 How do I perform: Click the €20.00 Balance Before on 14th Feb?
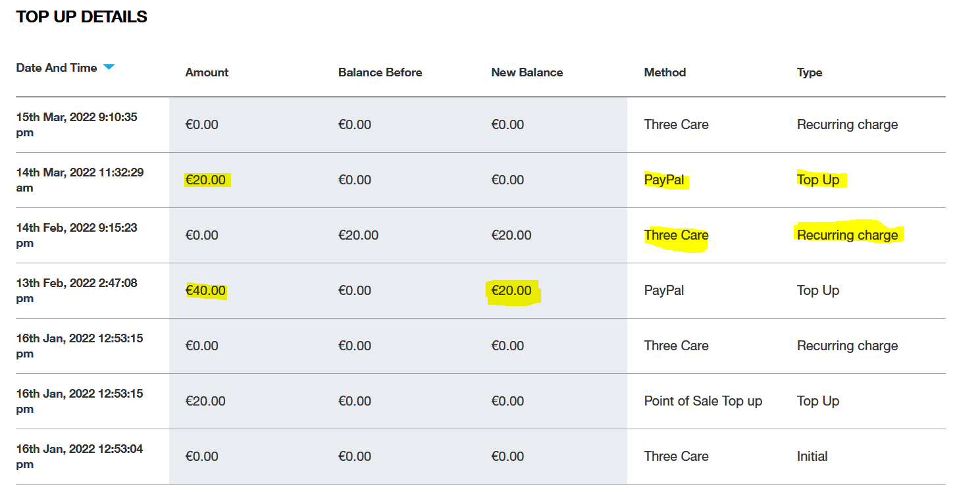click(358, 235)
